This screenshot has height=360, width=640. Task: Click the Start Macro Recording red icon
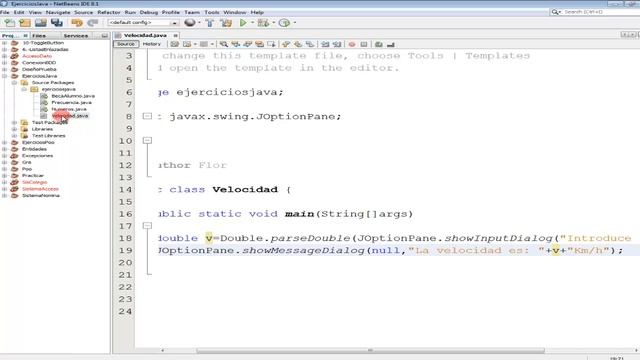(352, 44)
